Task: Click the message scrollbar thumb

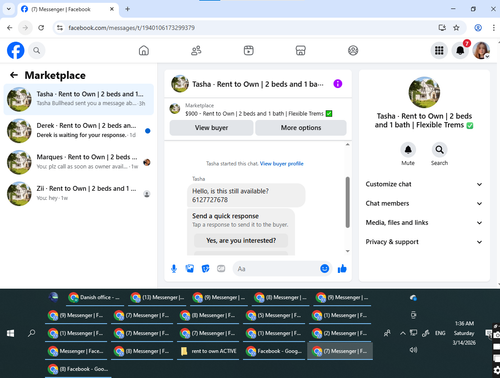Action: pyautogui.click(x=348, y=202)
